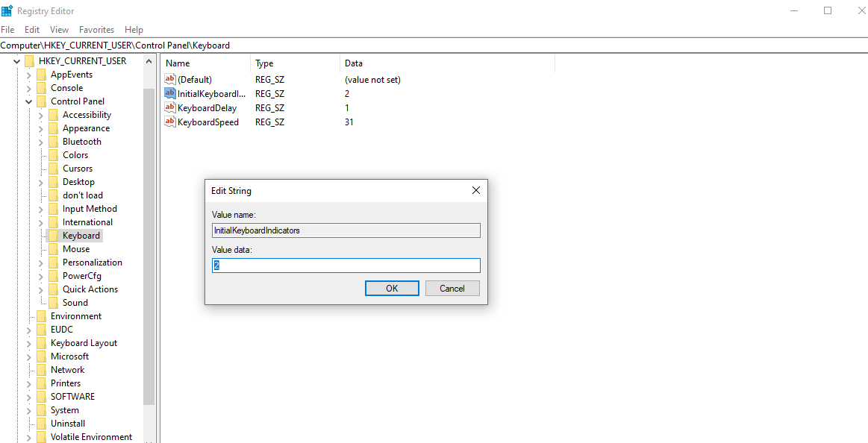Open the File menu

coord(7,30)
